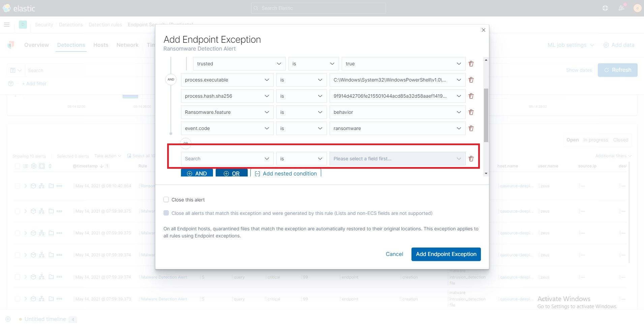The width and height of the screenshot is (644, 325).
Task: Add an OR condition
Action: (x=232, y=173)
